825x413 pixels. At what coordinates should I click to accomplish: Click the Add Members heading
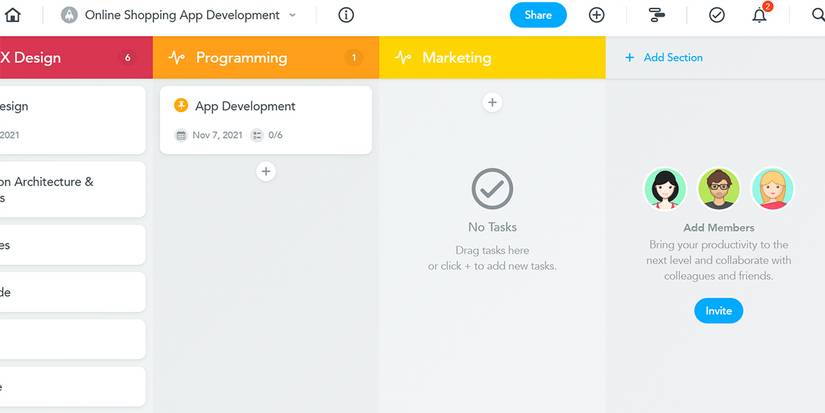719,228
